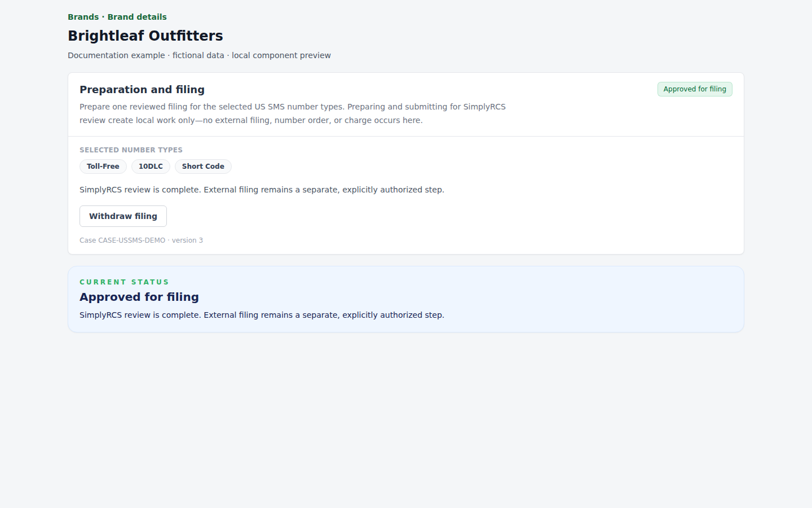Click the Case CASE-USSMS-DEMO version 3 text
The height and width of the screenshot is (508, 812).
coord(141,240)
